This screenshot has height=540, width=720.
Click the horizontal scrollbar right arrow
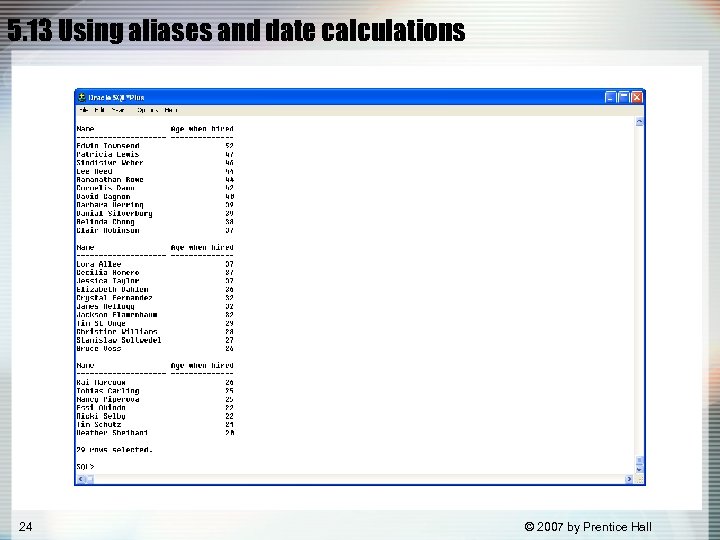pos(629,479)
